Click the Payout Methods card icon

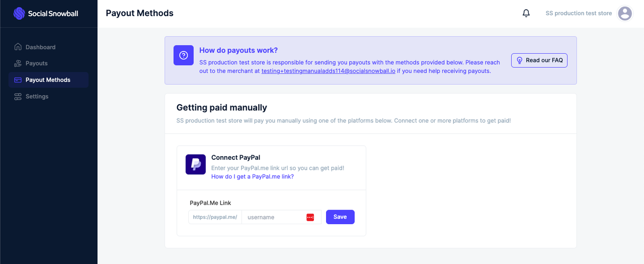pos(18,80)
